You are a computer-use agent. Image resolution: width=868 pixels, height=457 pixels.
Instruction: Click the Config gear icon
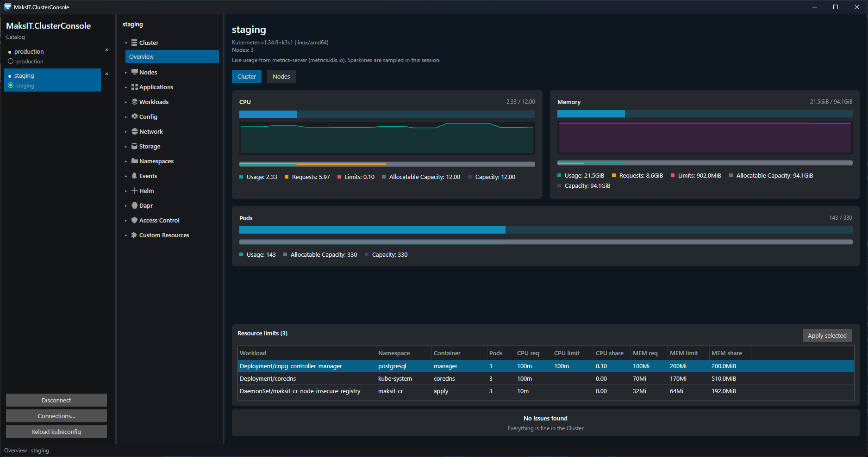tap(134, 117)
